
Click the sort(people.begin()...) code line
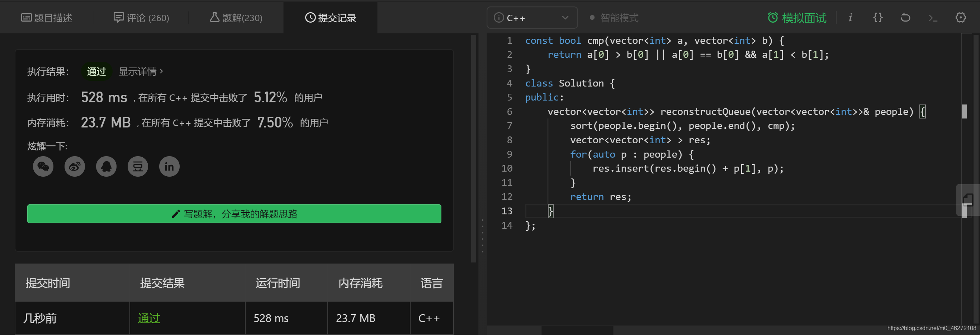[682, 126]
